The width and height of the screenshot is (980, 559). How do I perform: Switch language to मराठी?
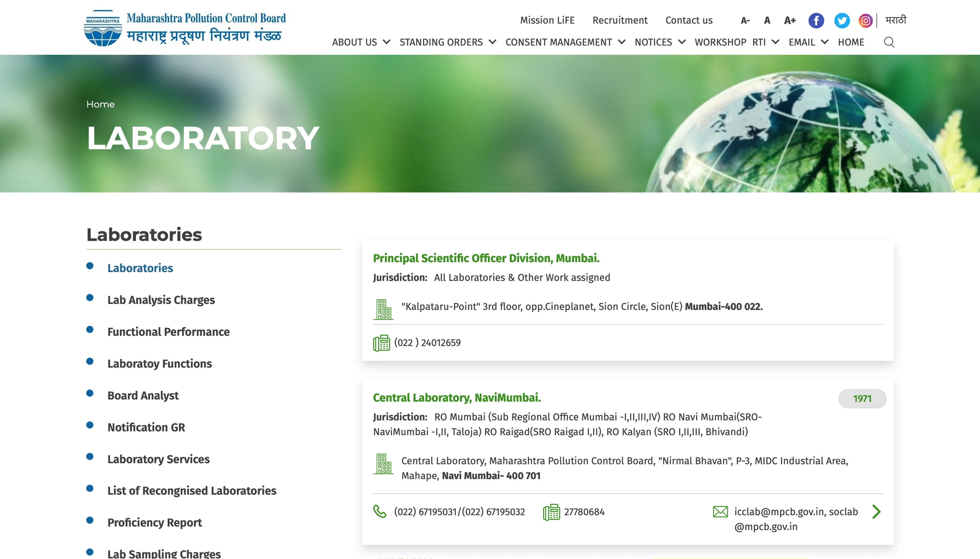click(895, 20)
